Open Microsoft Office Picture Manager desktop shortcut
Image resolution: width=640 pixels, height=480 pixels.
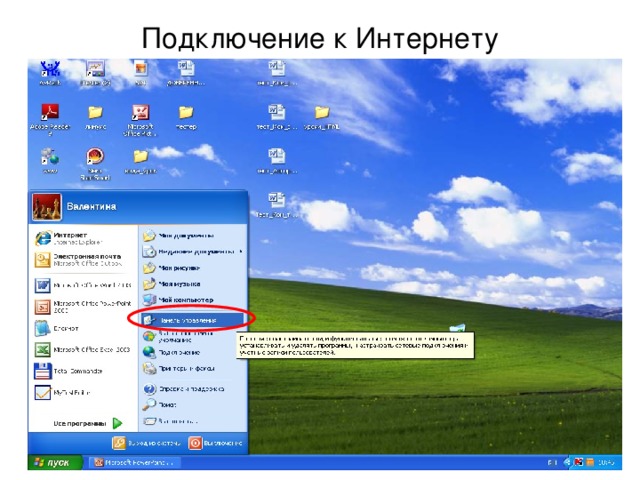point(140,120)
